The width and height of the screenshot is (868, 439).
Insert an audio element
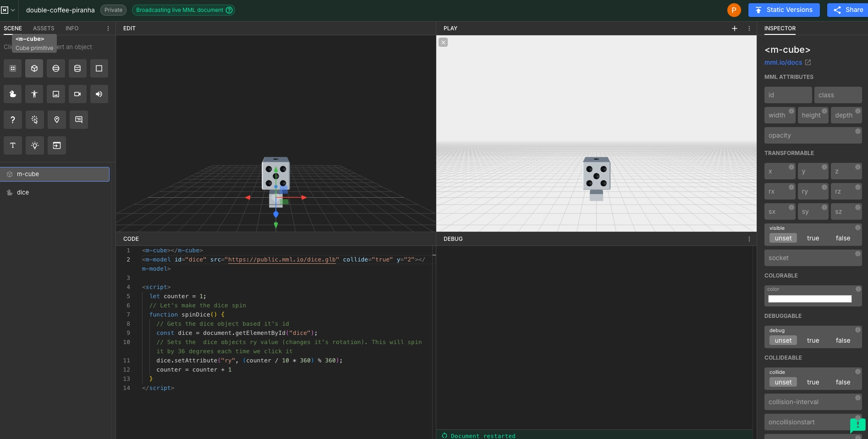[x=99, y=94]
